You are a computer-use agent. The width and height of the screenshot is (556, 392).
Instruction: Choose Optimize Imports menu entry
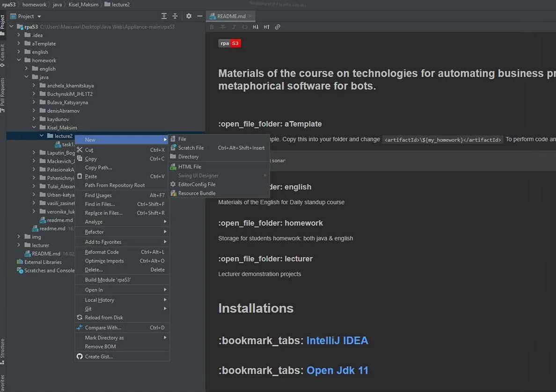122,261
